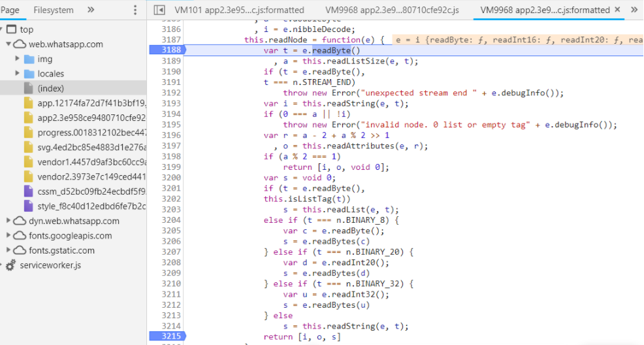Add a breakpoint on line number 3209
This screenshot has width=644, height=345.
(171, 272)
